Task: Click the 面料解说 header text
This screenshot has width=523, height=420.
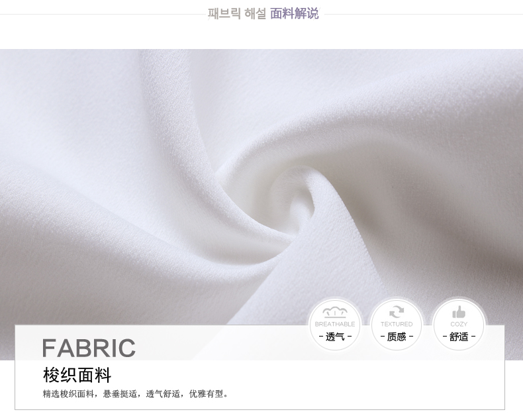Action: point(294,14)
